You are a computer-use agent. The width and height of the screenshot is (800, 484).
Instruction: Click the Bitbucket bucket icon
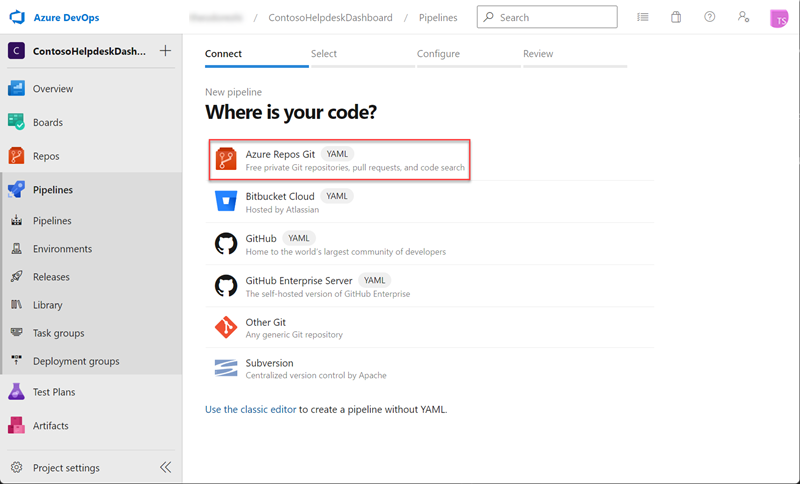point(226,201)
